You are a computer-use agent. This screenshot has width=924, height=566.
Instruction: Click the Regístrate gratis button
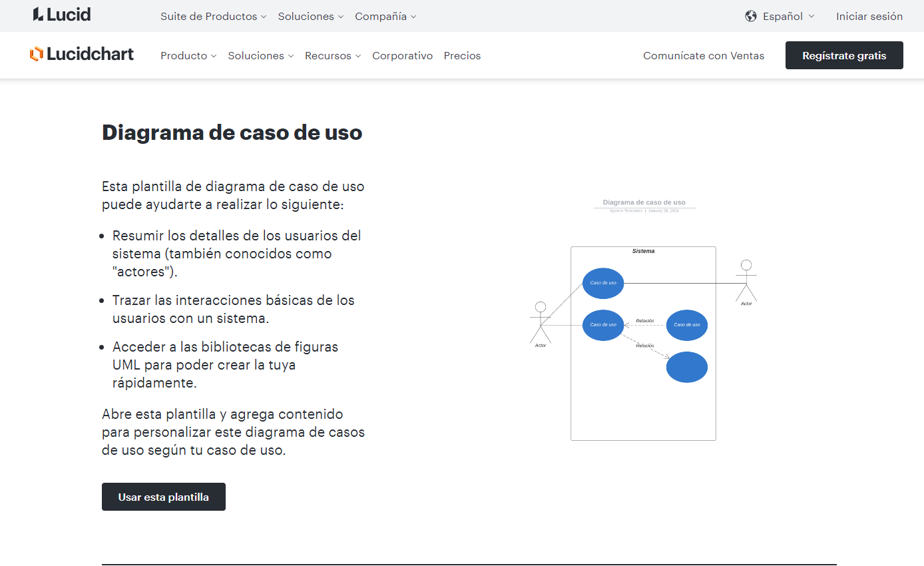click(x=844, y=55)
